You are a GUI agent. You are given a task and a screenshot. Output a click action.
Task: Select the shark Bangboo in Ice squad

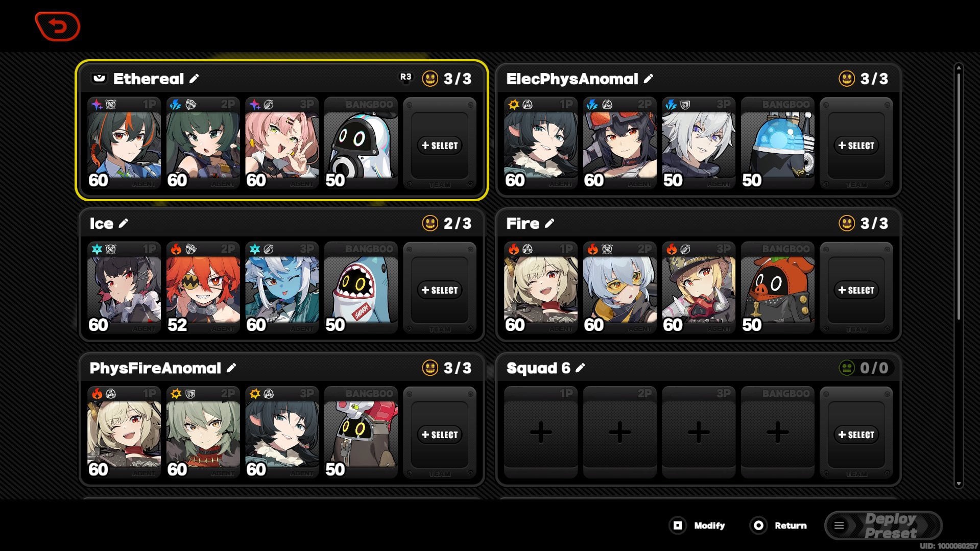(361, 288)
